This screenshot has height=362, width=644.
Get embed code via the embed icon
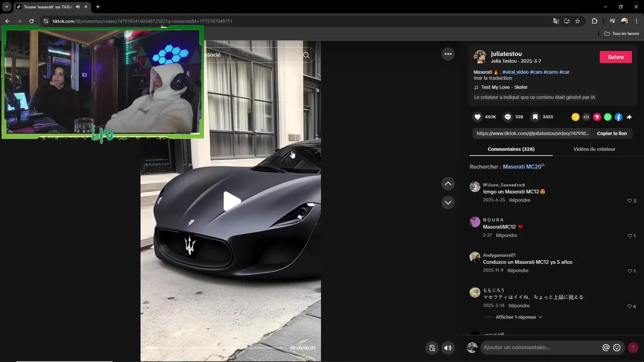[x=586, y=117]
